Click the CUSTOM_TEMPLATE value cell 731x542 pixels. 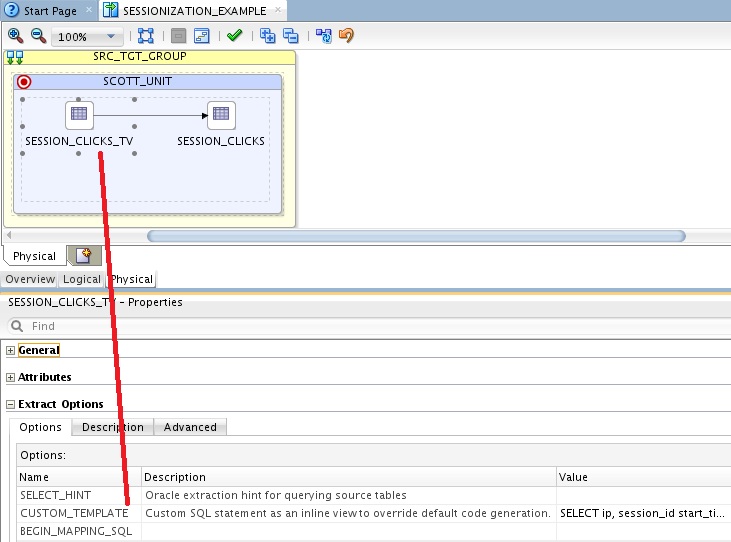point(644,513)
